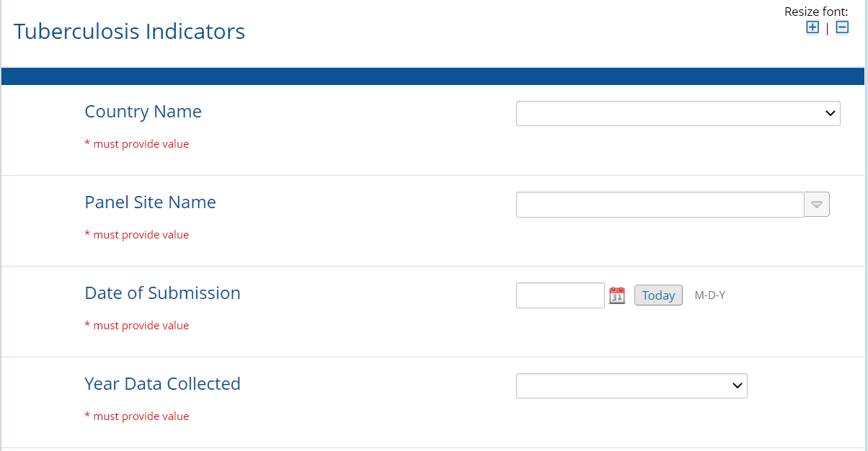Click the Date of Submission label
The width and height of the screenshot is (868, 451).
(x=162, y=293)
